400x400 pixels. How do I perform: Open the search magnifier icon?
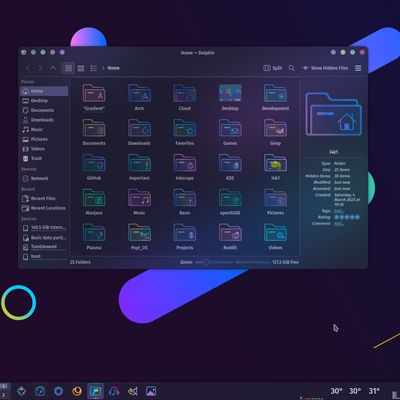click(292, 68)
